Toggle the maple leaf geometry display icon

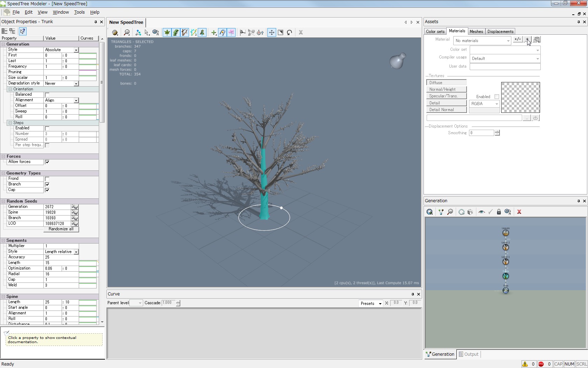click(167, 33)
